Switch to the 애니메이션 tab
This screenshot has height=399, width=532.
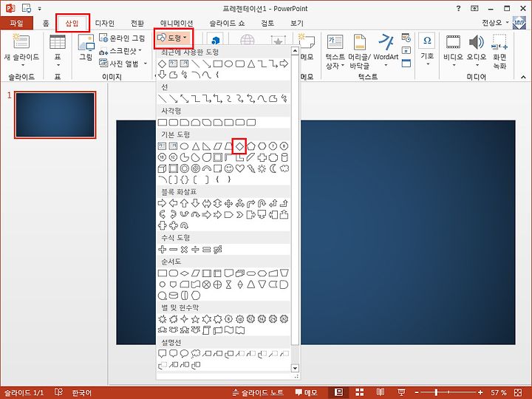tap(177, 23)
